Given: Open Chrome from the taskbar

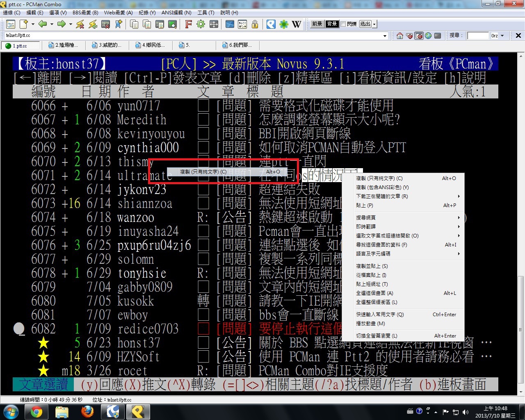Looking at the screenshot, I should 36,412.
